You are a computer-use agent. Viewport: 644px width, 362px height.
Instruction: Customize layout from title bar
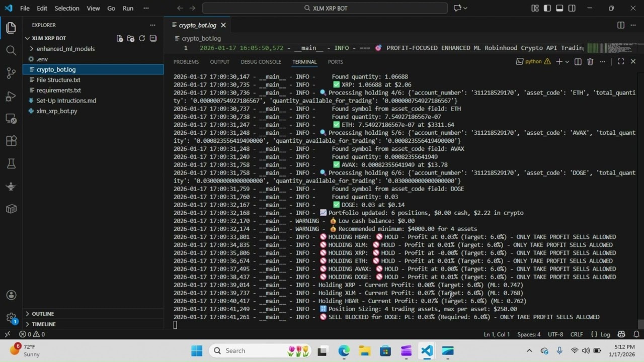tap(535, 8)
